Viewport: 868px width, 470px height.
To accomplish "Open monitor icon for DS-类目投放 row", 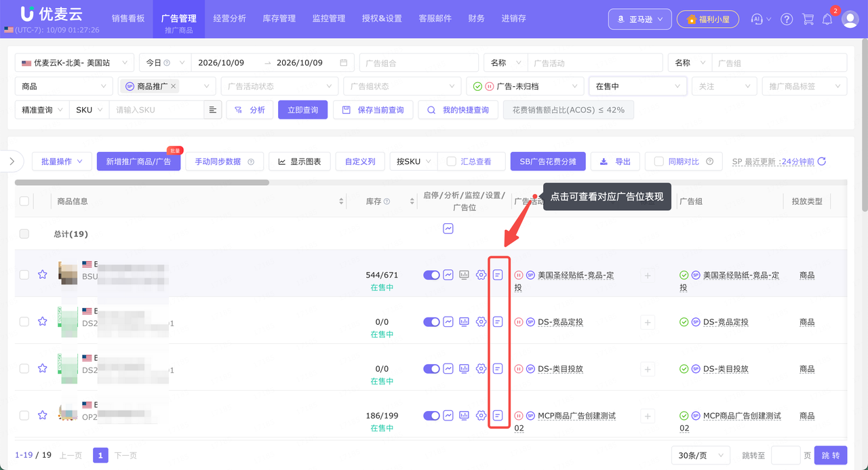I will (x=465, y=368).
